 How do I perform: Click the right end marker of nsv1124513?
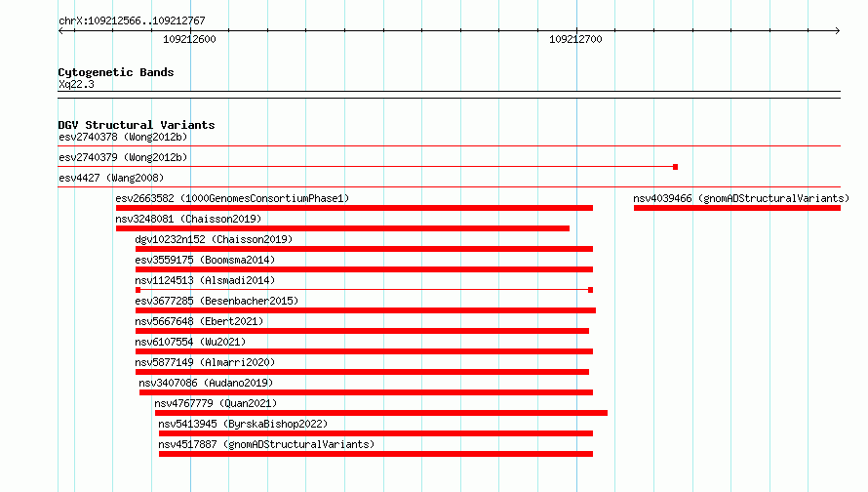coord(591,290)
